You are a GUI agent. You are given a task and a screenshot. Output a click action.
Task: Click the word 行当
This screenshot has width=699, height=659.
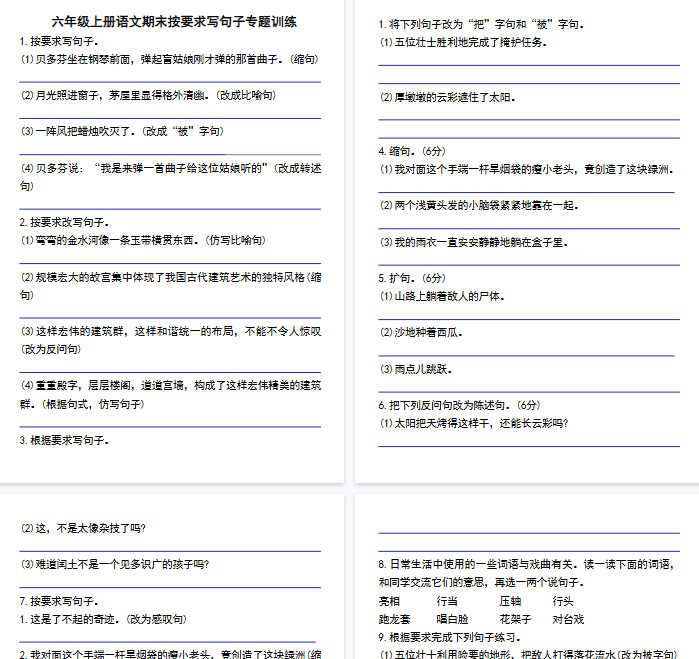pos(447,601)
